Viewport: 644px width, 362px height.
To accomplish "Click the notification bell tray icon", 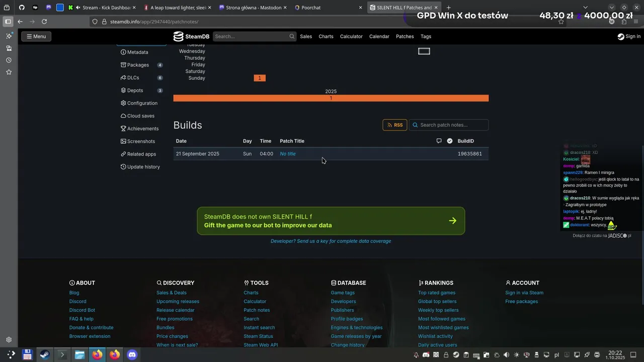I will tap(416, 355).
